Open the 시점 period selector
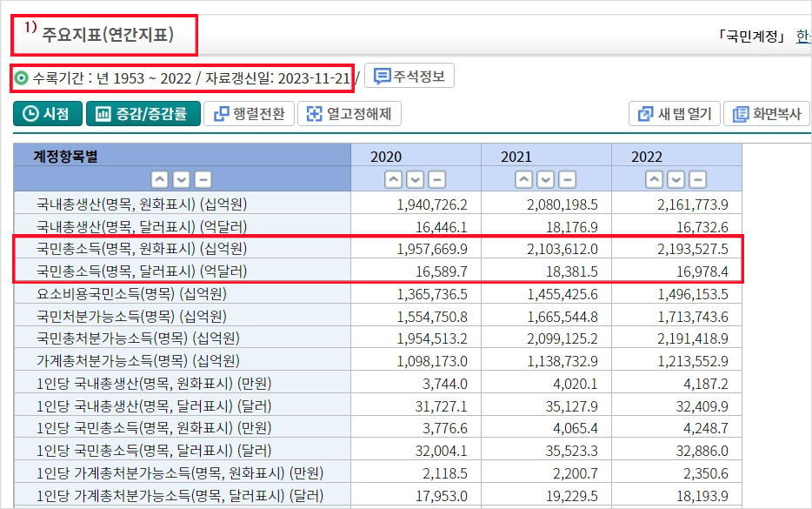 (x=48, y=113)
